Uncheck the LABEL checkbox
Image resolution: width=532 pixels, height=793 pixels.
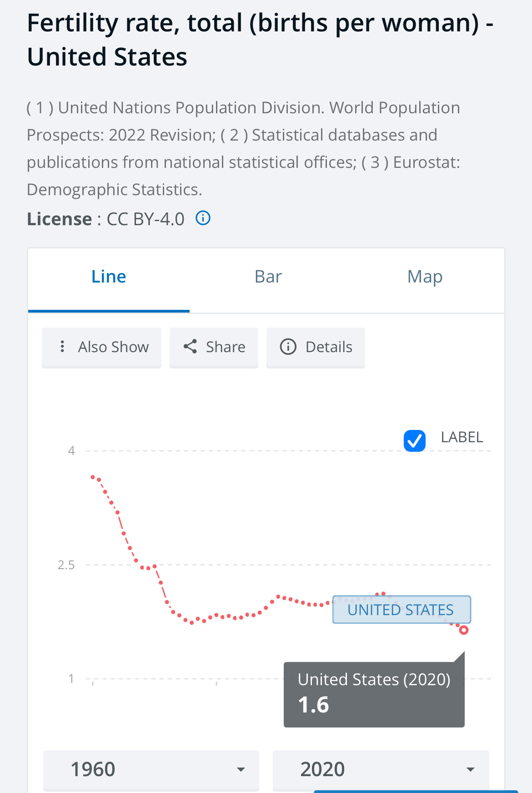tap(415, 440)
